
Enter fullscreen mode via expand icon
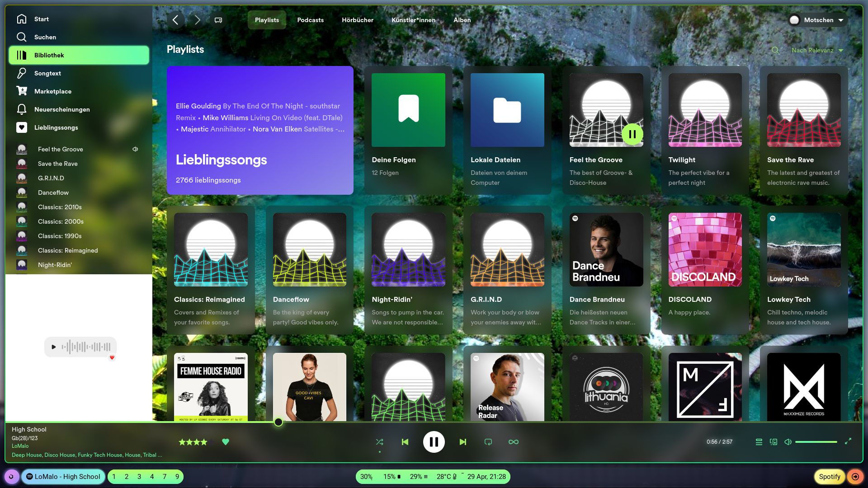coord(848,441)
